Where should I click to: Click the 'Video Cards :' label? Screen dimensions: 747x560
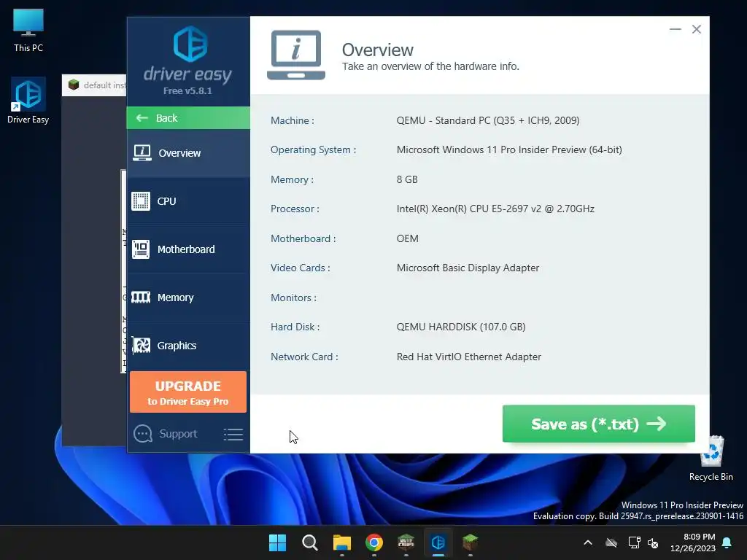coord(300,268)
